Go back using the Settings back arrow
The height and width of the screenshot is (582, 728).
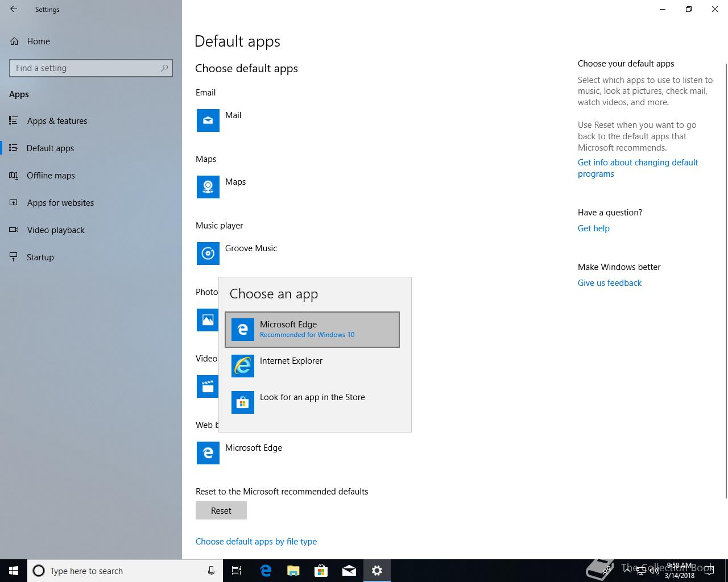[x=14, y=9]
